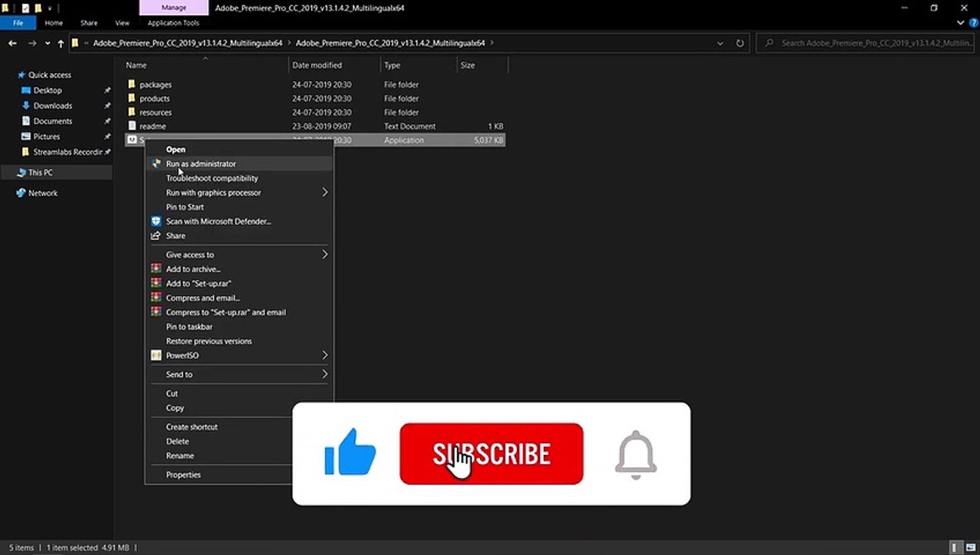Click the This PC computer icon
Image resolution: width=980 pixels, height=555 pixels.
[21, 173]
